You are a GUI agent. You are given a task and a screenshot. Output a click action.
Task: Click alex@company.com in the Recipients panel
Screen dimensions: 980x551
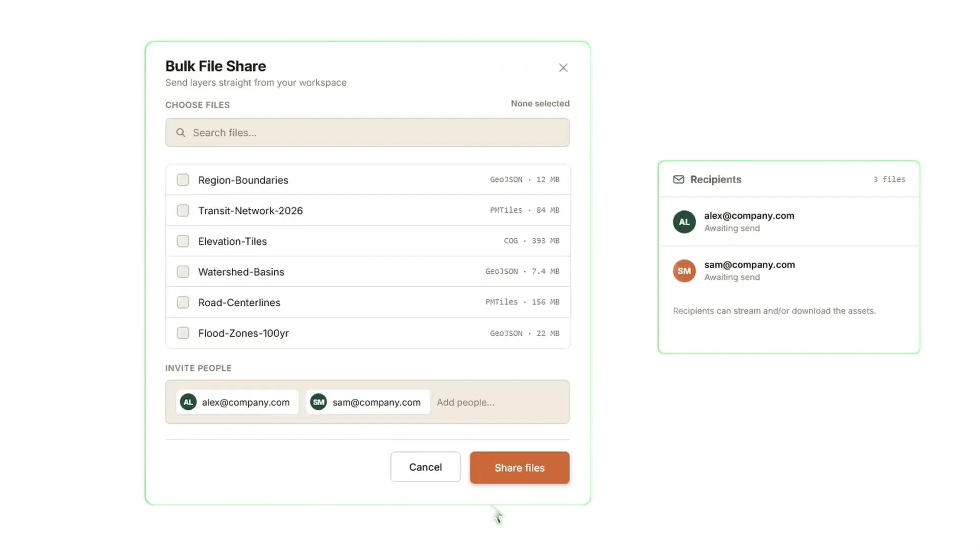pos(749,216)
